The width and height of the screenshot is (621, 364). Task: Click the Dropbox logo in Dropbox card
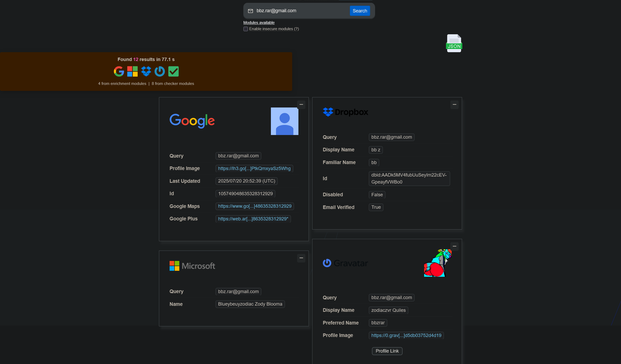345,112
